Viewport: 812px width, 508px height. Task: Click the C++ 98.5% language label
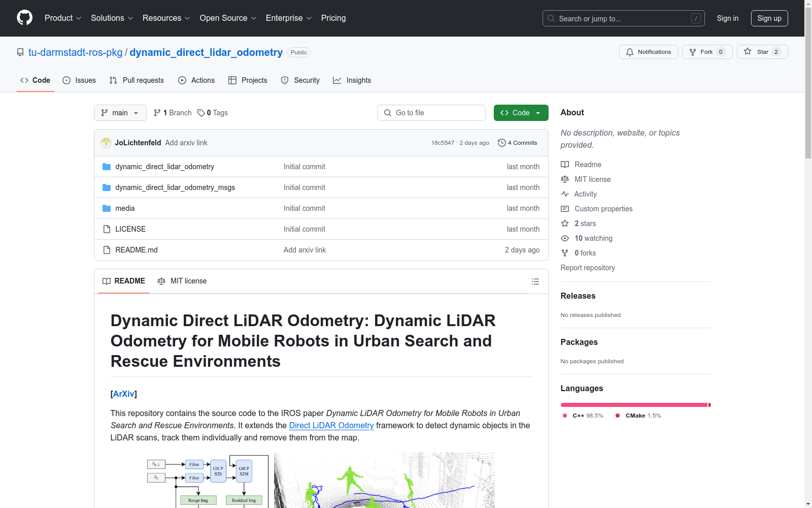click(584, 416)
